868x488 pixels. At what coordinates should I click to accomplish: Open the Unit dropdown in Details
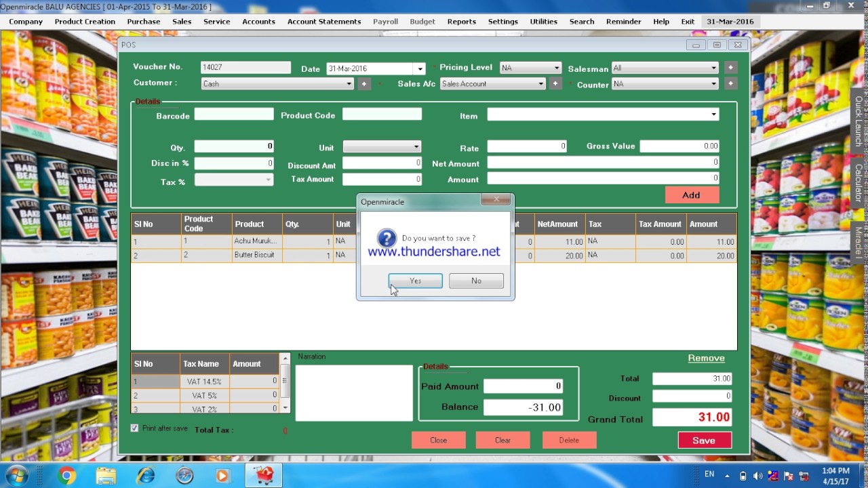coord(416,147)
